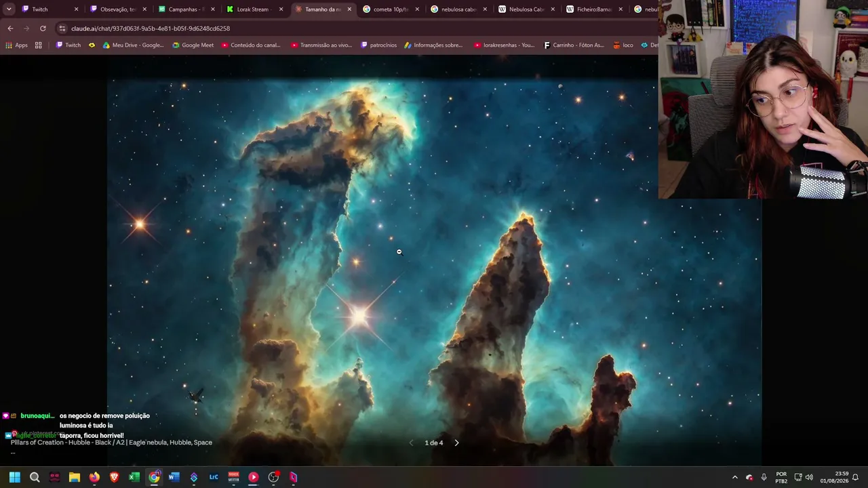Click the Pillars of Creation image caption
Screen dimensions: 868x488
(111, 443)
